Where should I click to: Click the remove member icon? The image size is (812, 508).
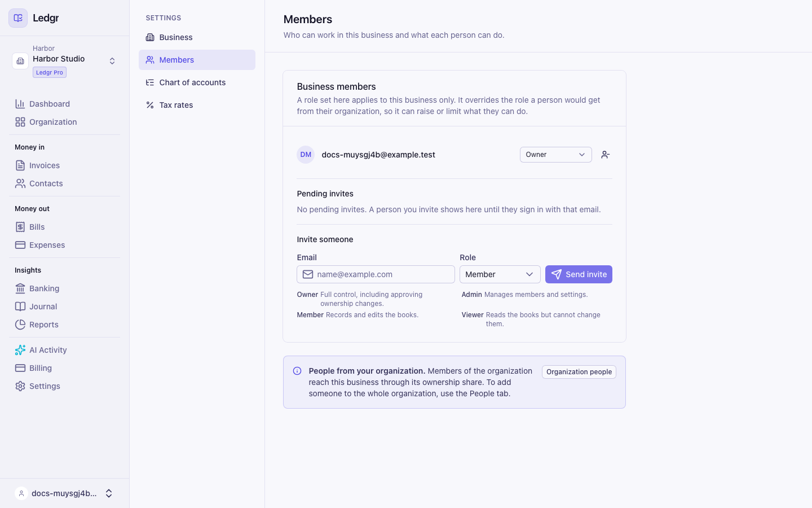point(606,155)
